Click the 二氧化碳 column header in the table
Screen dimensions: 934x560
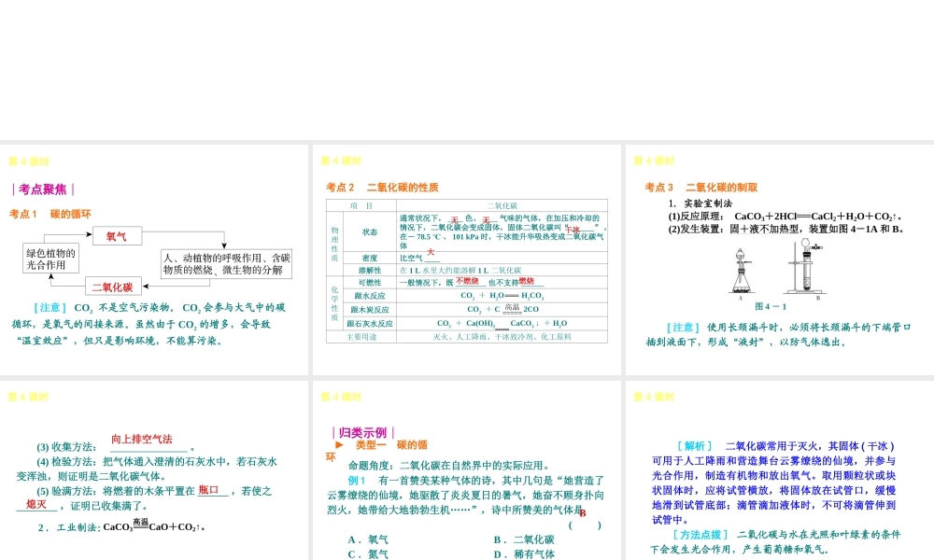click(502, 205)
